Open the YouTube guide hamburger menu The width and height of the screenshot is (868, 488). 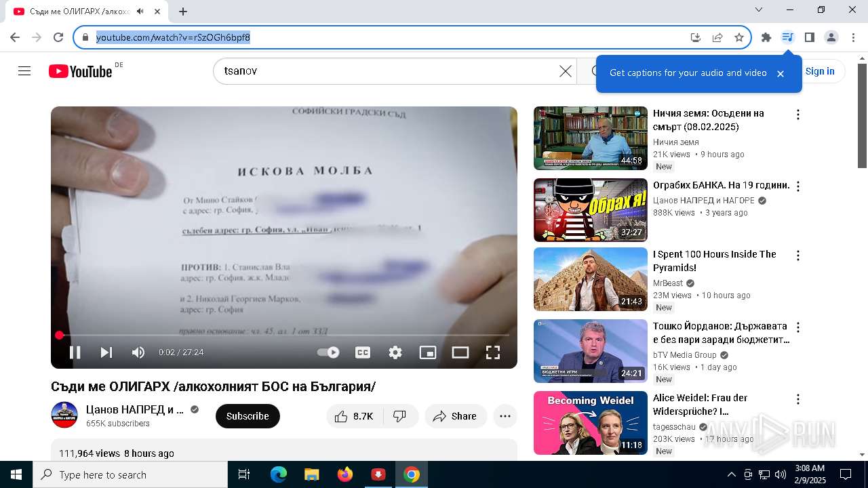(x=24, y=71)
